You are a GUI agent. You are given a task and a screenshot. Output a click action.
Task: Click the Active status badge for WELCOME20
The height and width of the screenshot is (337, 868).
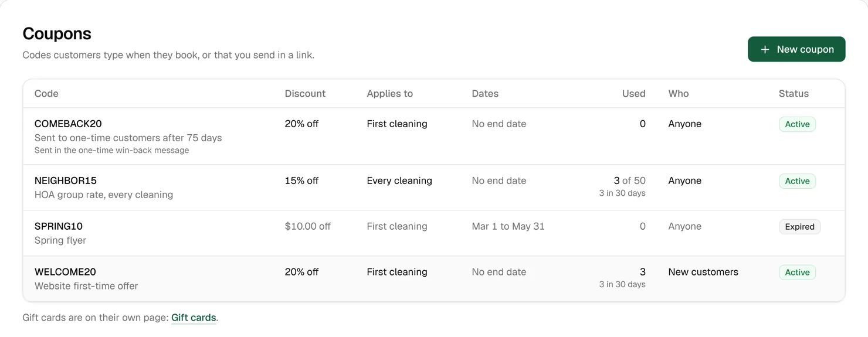(797, 273)
